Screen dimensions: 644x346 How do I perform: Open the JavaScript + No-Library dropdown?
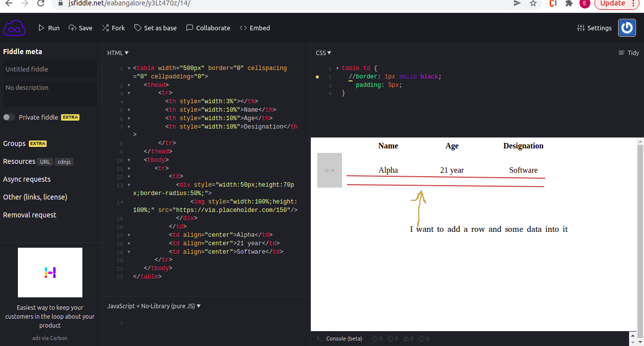point(154,306)
